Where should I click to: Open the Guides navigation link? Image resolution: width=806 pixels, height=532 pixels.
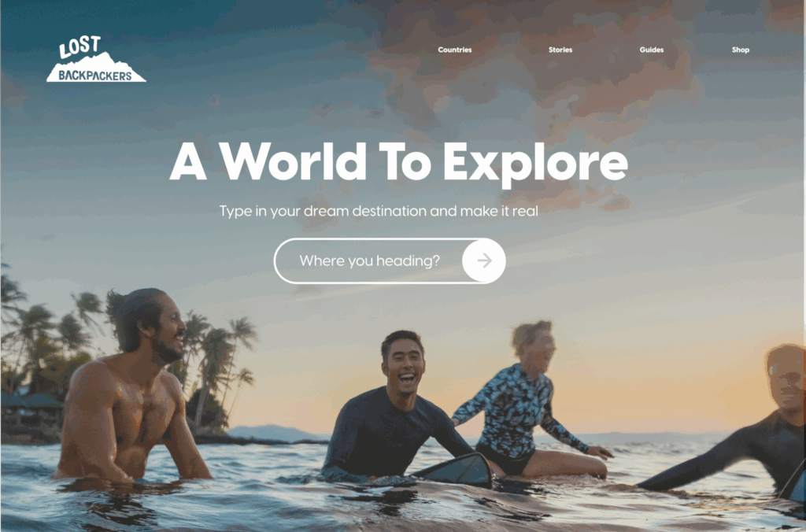651,50
